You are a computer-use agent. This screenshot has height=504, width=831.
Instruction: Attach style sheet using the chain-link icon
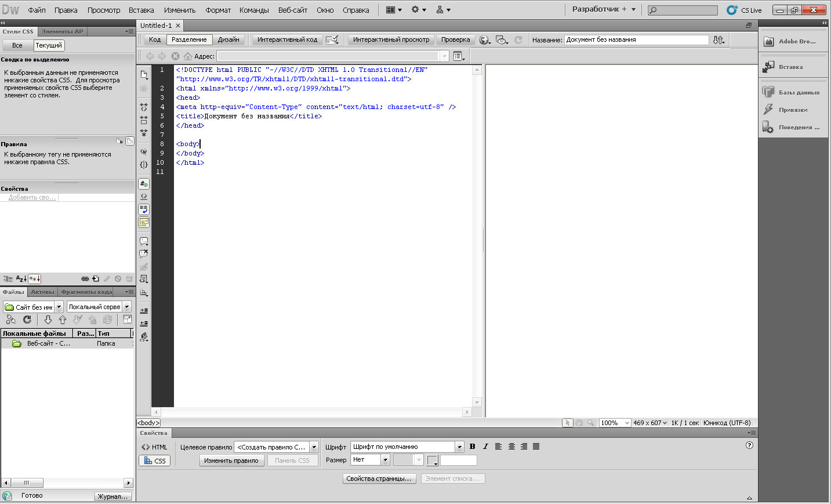point(85,279)
